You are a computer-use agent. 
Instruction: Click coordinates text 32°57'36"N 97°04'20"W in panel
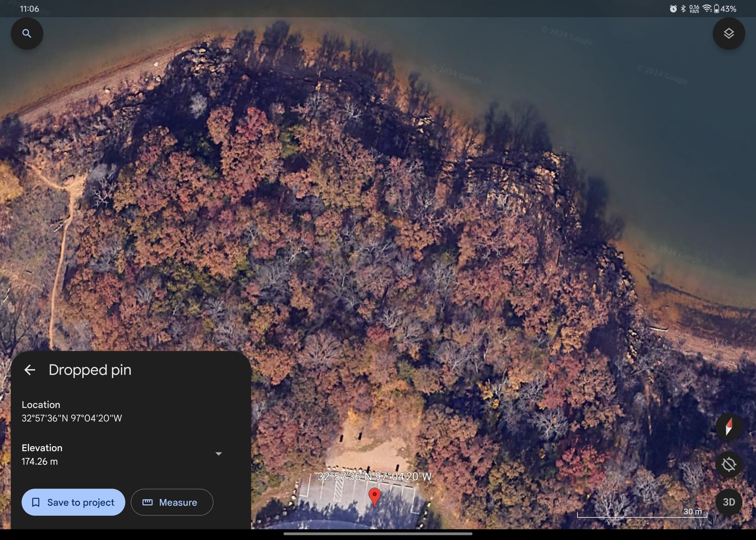72,418
